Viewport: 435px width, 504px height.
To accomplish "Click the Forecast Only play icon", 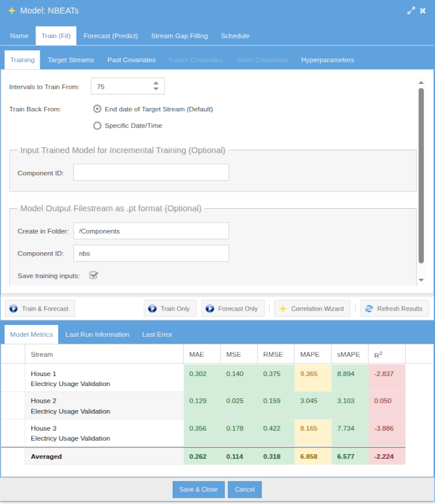I will click(210, 308).
